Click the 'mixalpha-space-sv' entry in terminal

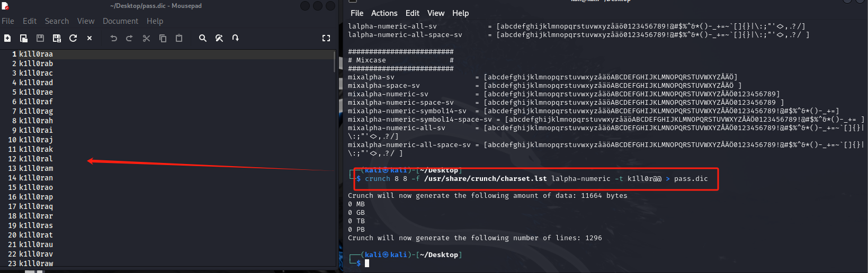[384, 86]
